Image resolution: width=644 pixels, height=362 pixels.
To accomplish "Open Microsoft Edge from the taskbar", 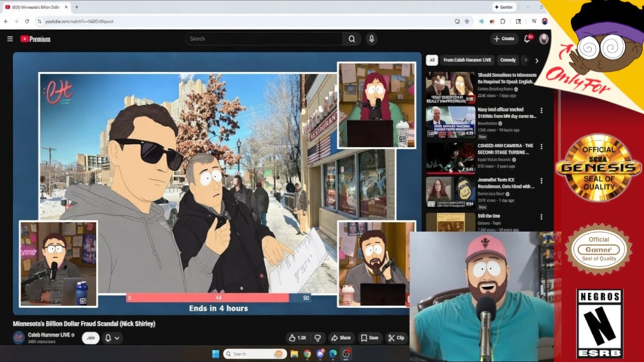I will (333, 354).
